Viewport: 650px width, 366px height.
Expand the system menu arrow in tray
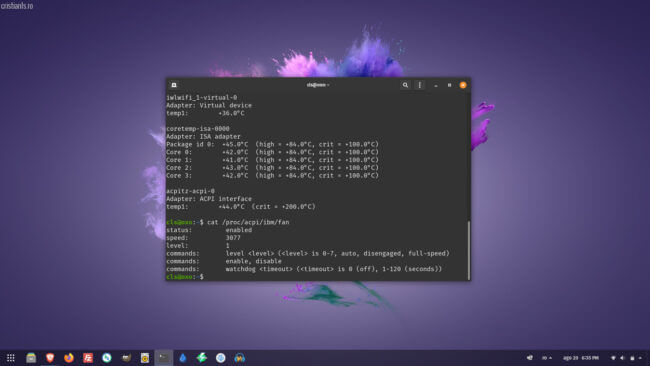pos(640,358)
